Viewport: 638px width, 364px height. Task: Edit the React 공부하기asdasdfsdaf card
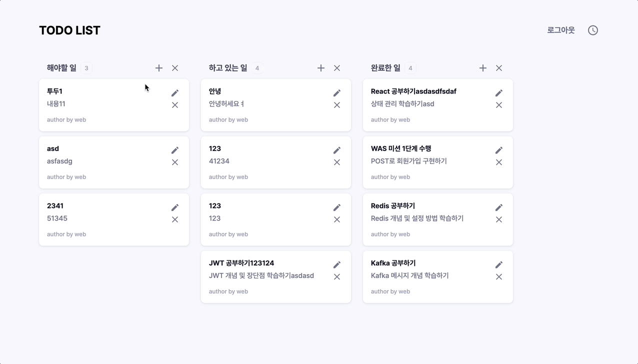tap(499, 92)
